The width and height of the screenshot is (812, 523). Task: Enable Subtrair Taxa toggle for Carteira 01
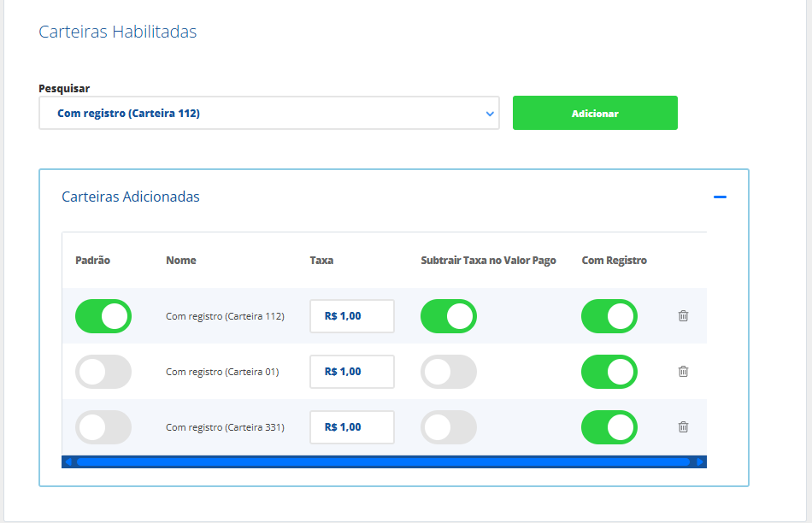point(449,372)
